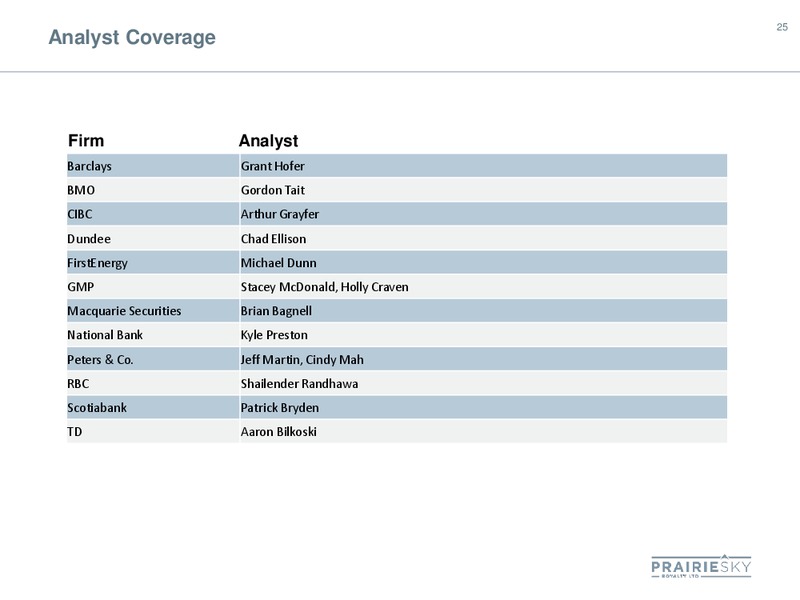Select the Jeff Martin, Cindy Mah cell

pyautogui.click(x=483, y=359)
